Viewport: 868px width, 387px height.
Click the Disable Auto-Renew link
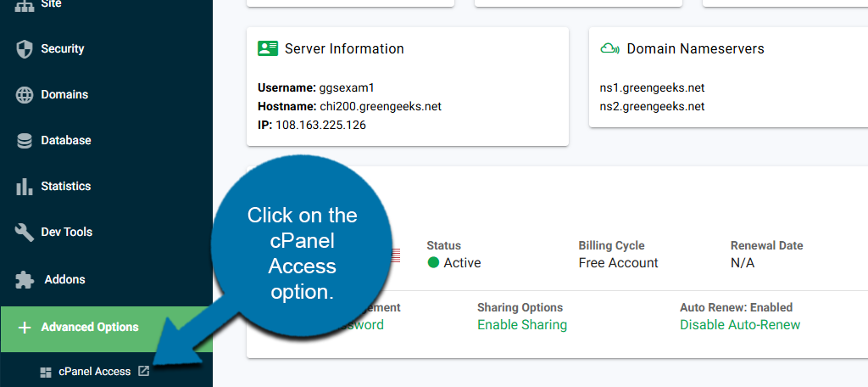pyautogui.click(x=739, y=325)
